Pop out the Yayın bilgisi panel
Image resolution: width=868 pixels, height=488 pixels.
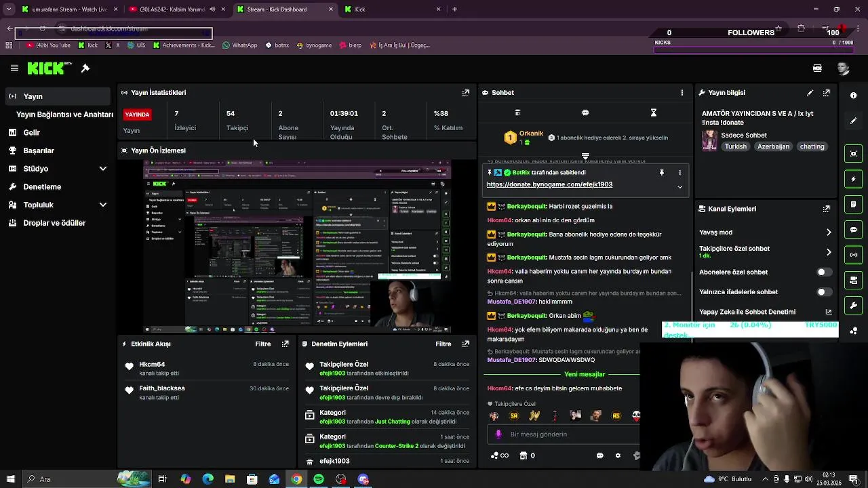point(827,93)
